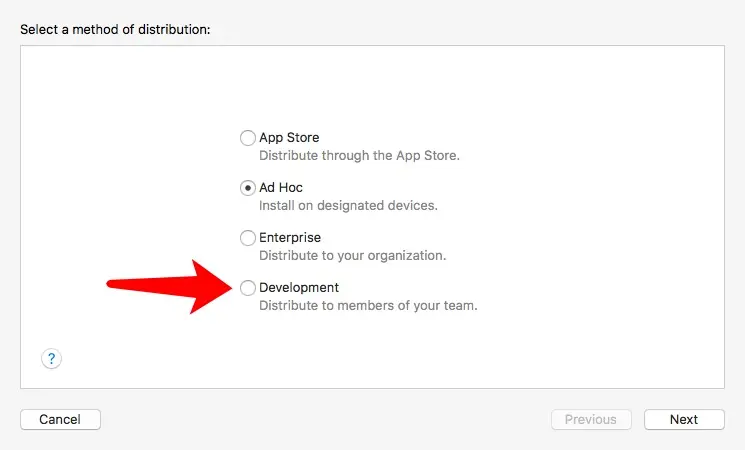Click "Distribute to your organization." description

point(352,256)
